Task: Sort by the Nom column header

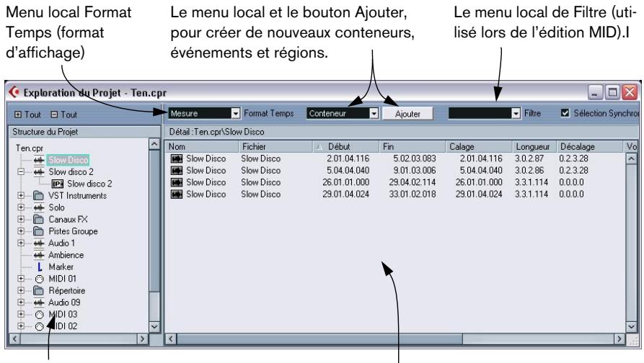Action: 202,146
